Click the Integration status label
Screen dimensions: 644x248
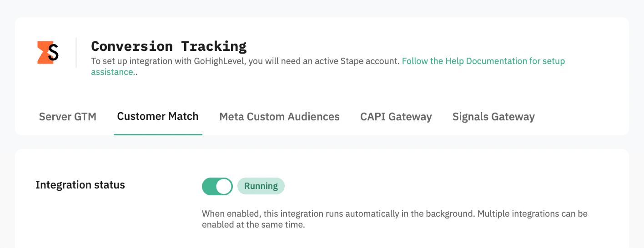[80, 185]
